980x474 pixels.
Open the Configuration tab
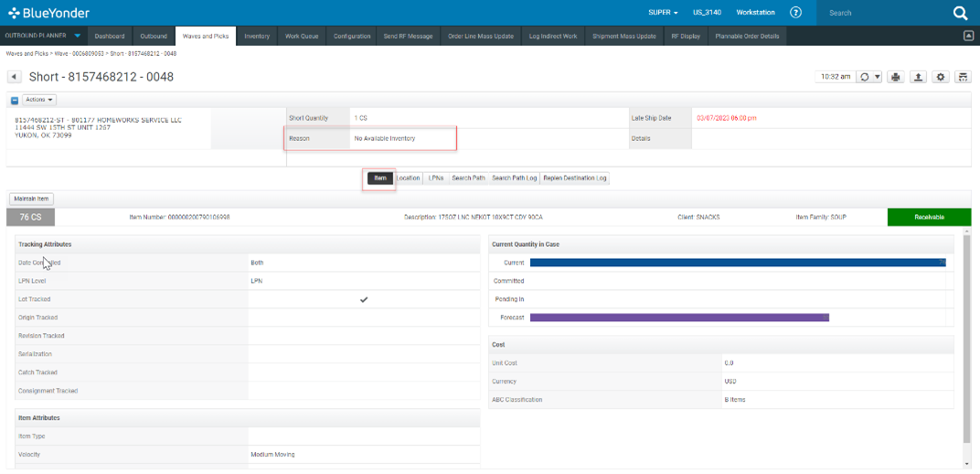tap(352, 37)
